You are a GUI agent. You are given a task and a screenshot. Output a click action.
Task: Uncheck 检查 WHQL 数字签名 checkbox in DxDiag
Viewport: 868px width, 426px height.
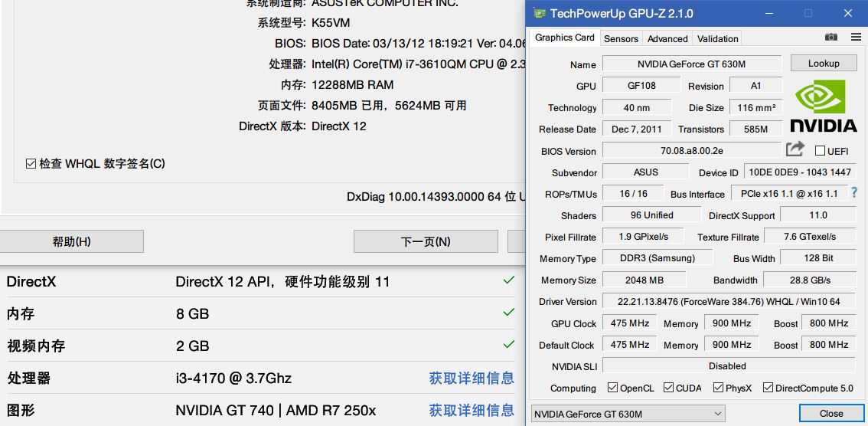31,164
